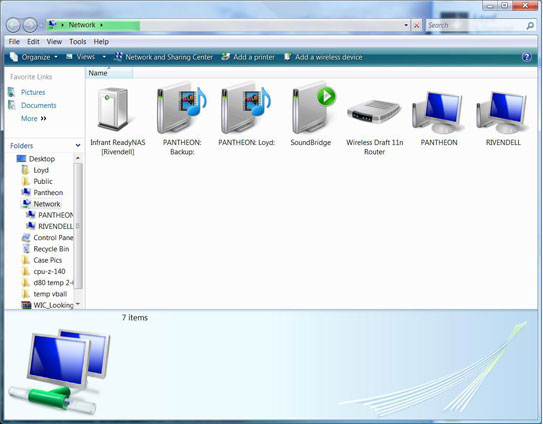Collapse the Folders pane chevron

[x=78, y=145]
